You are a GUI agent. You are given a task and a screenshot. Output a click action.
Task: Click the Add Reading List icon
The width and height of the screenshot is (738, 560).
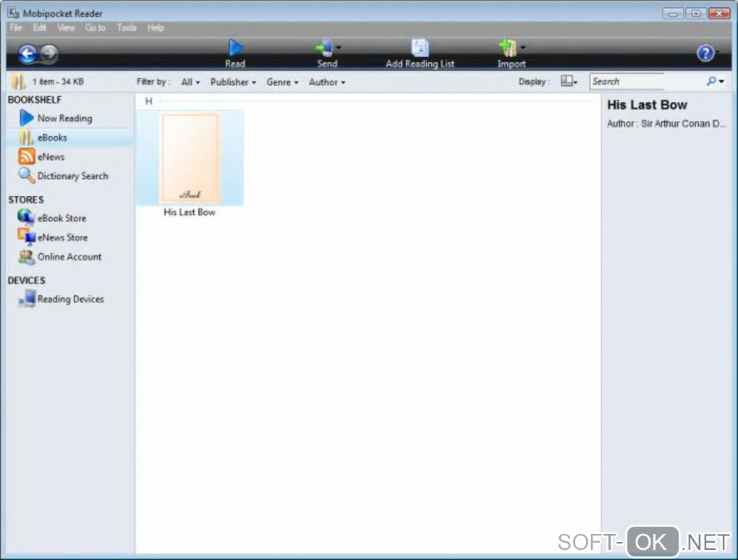tap(420, 48)
